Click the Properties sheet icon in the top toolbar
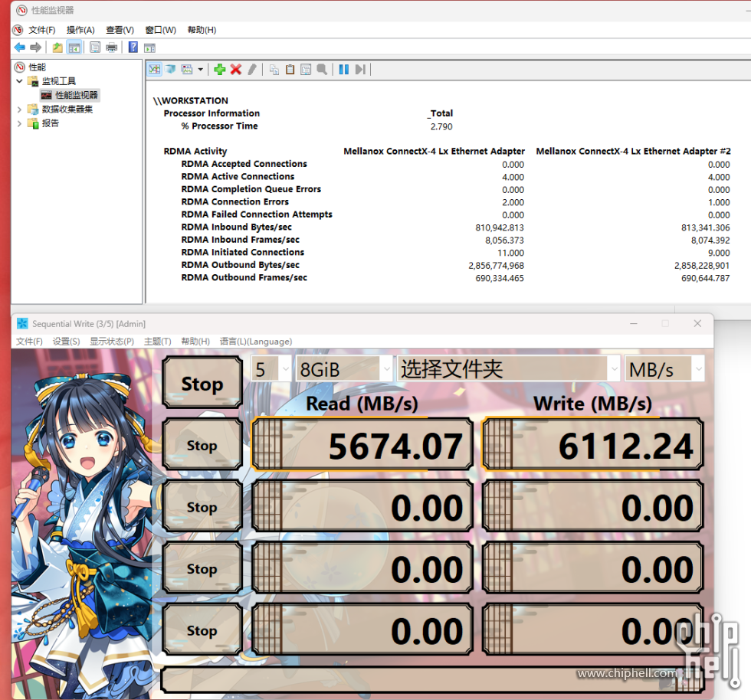Screen dimensions: 751x700 click(x=95, y=47)
